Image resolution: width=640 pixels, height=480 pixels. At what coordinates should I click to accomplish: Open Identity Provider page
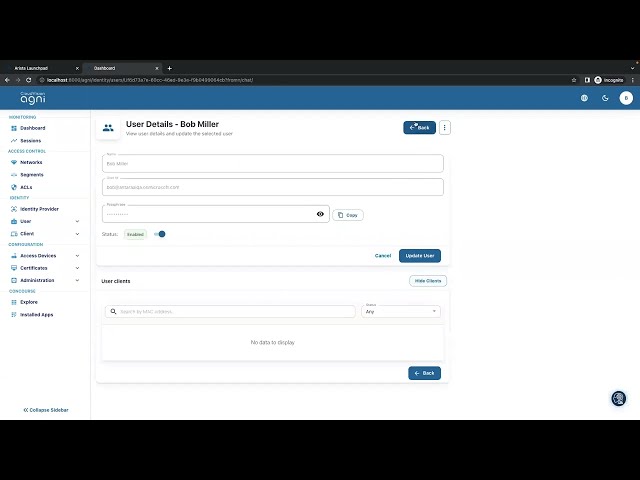[x=39, y=209]
